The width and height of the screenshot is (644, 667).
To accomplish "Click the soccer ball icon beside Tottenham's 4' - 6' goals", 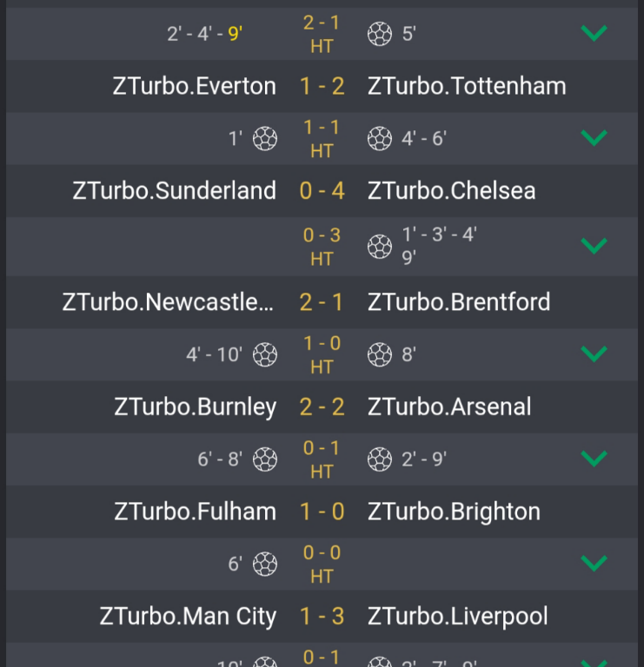I will 380,138.
